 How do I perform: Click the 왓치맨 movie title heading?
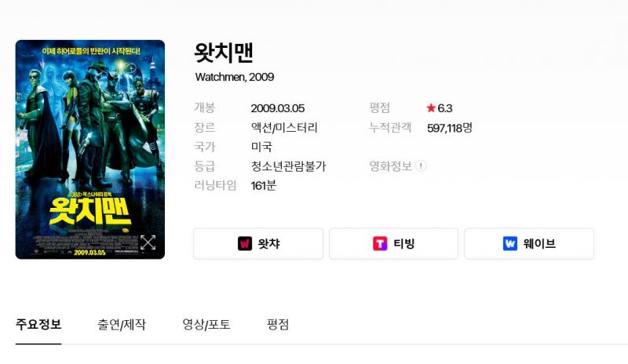224,53
